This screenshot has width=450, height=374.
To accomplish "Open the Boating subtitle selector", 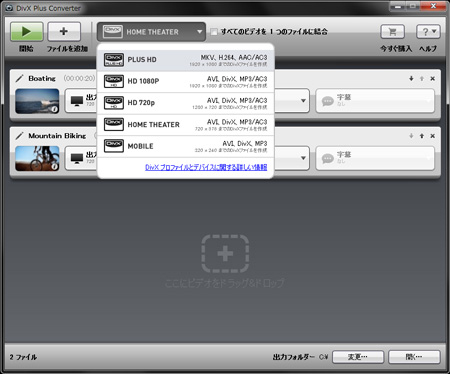I will click(x=375, y=101).
